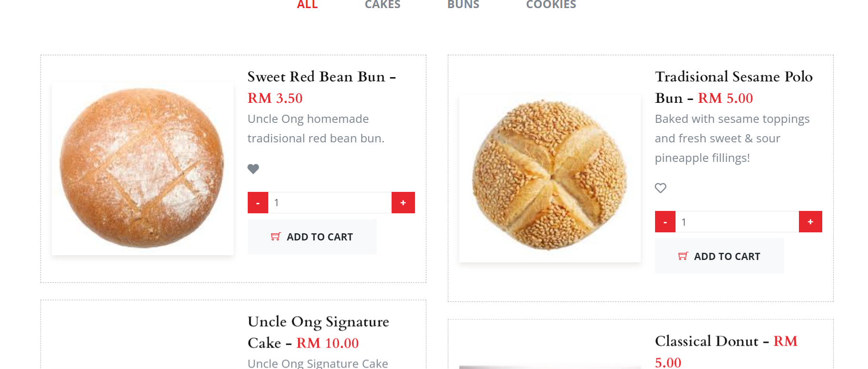Click the minus icon under Sweet Red Bean Bun

258,202
